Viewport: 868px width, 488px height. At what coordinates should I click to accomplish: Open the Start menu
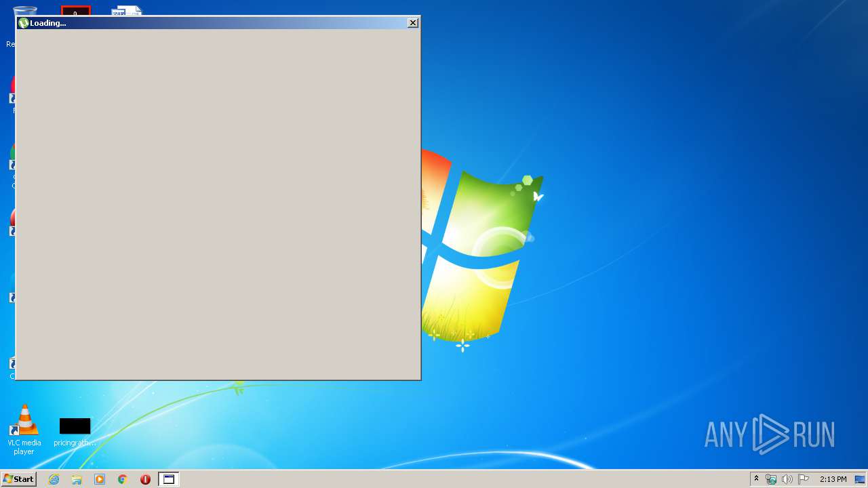[x=18, y=479]
